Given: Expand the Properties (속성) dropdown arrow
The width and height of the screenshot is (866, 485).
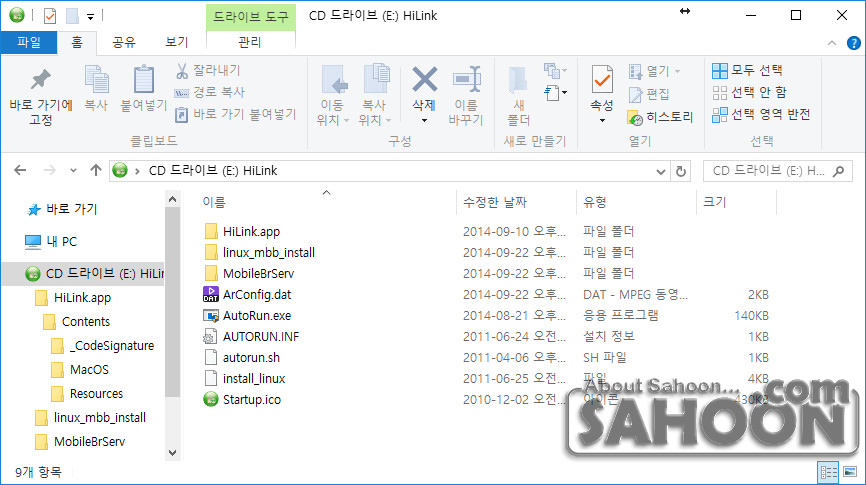Looking at the screenshot, I should tap(602, 120).
